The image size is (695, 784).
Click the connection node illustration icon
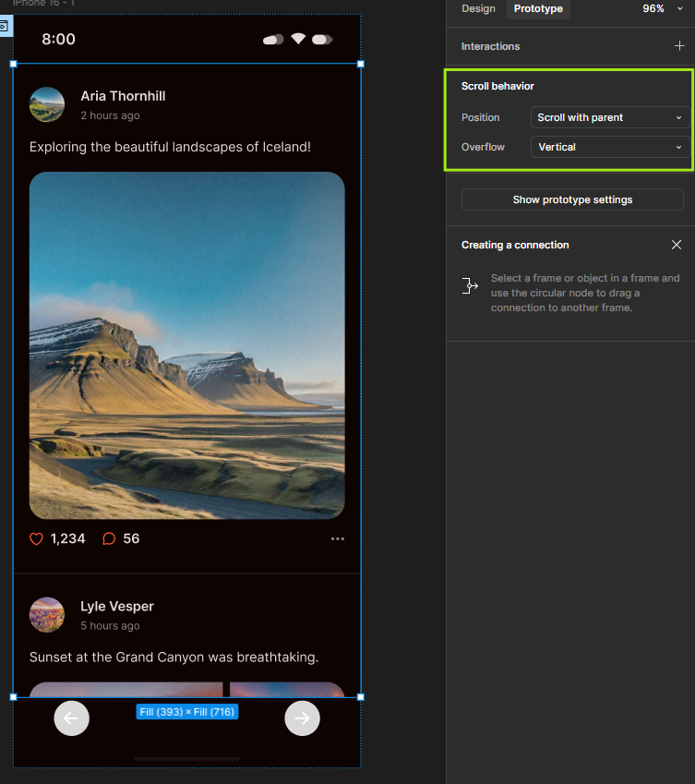(470, 285)
